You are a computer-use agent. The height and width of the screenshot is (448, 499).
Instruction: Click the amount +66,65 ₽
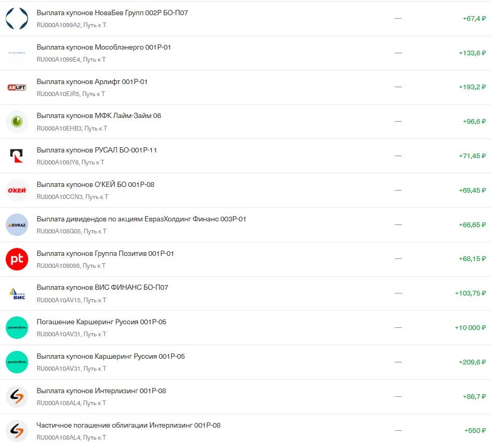472,225
